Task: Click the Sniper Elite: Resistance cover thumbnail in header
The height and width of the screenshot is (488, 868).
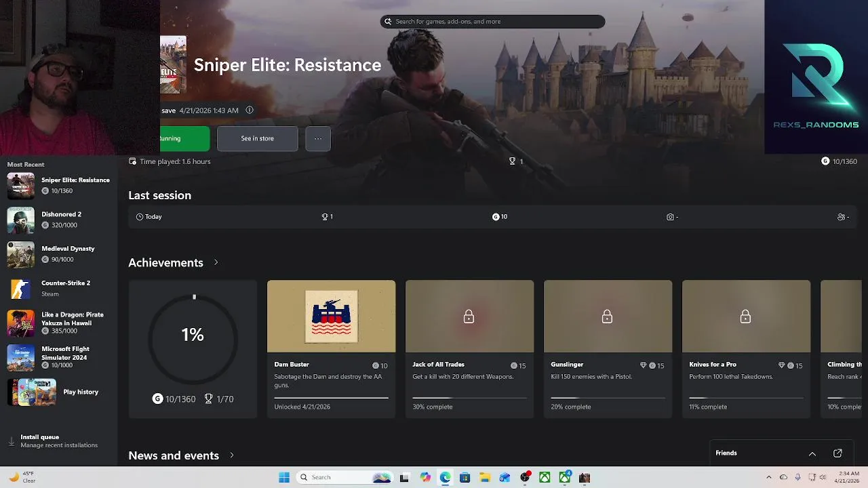Action: click(173, 65)
